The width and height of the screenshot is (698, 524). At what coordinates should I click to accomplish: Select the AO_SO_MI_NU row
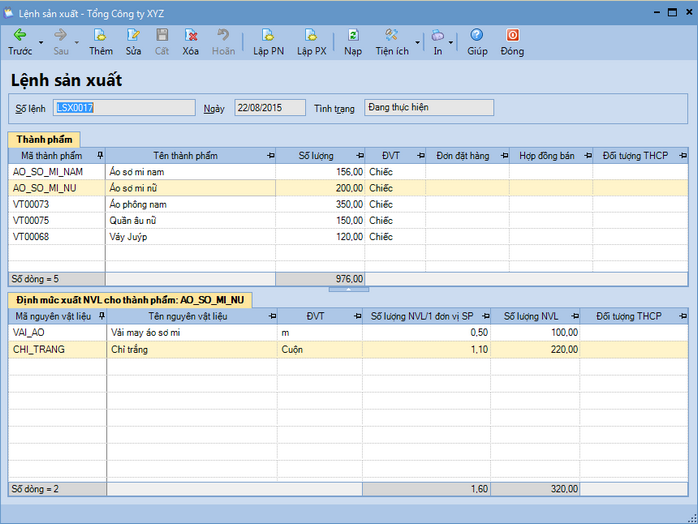pos(348,188)
